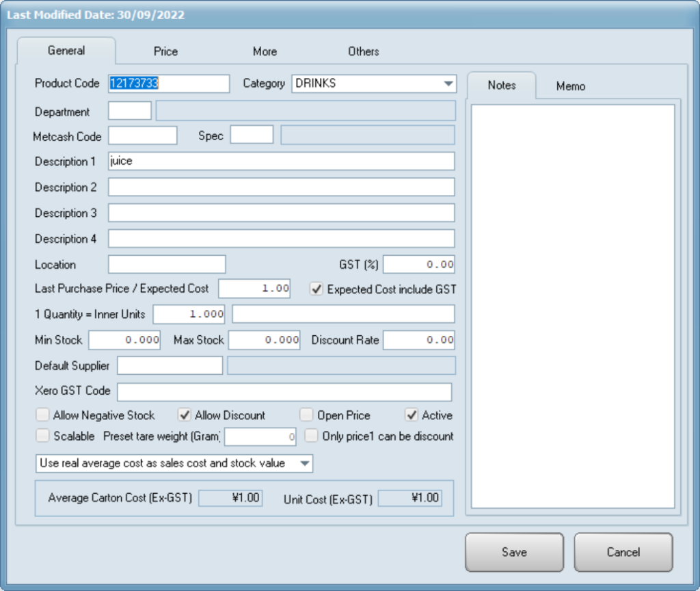Viewport: 700px width, 591px height.
Task: Select the Others tab
Action: click(x=363, y=51)
